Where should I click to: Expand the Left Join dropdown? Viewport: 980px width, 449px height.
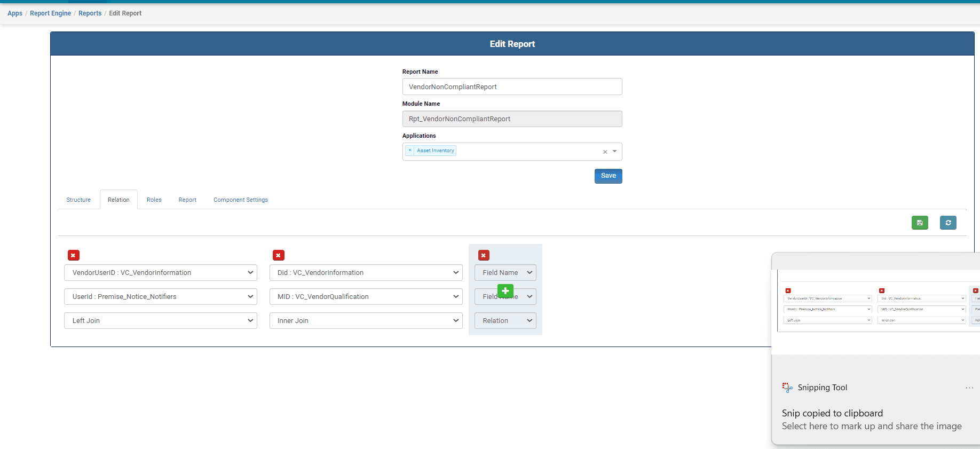coord(161,321)
